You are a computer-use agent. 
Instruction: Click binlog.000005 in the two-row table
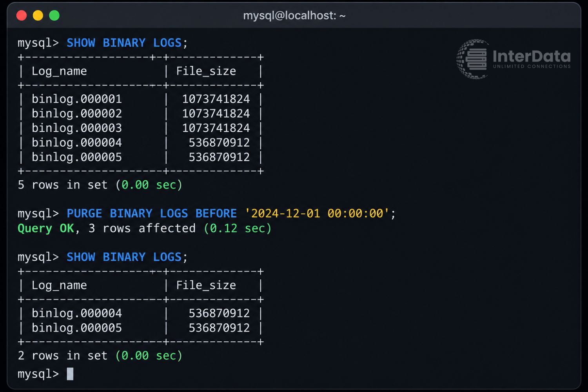tap(77, 328)
